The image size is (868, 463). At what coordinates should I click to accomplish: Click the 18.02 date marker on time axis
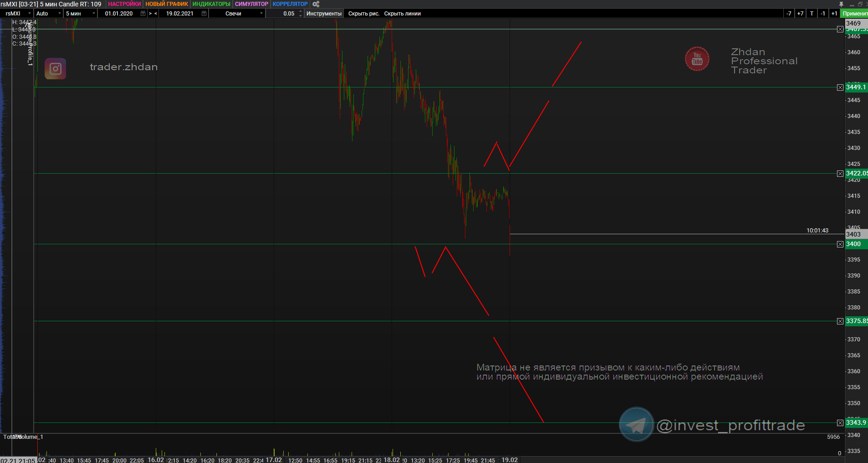click(x=392, y=460)
